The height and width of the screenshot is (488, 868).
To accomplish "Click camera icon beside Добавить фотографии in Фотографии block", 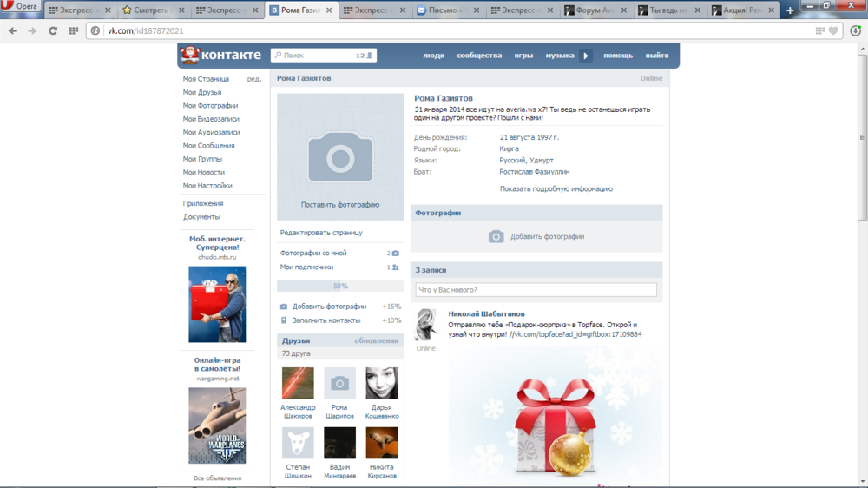I will click(x=496, y=236).
